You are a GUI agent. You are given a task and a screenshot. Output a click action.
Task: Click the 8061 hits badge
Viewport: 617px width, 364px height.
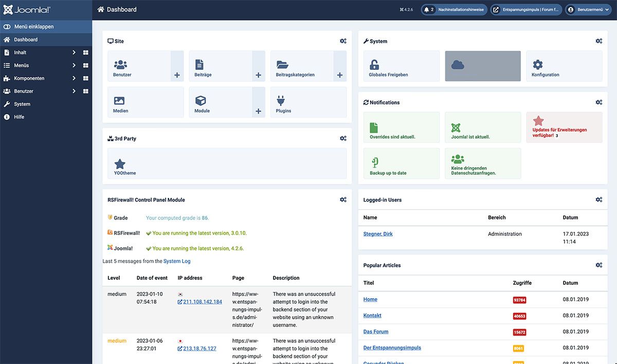coord(518,349)
